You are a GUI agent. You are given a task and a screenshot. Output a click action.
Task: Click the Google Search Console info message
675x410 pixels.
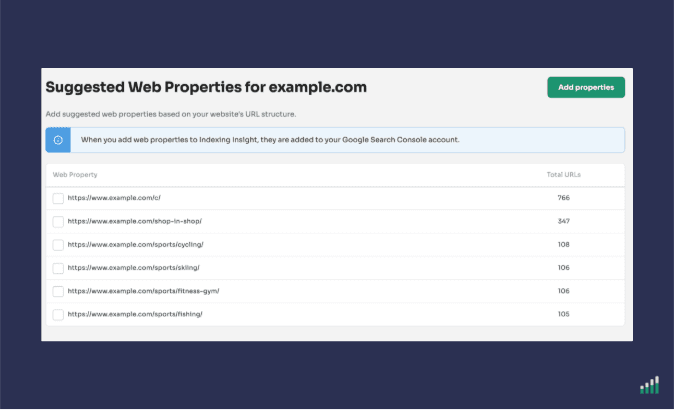270,139
